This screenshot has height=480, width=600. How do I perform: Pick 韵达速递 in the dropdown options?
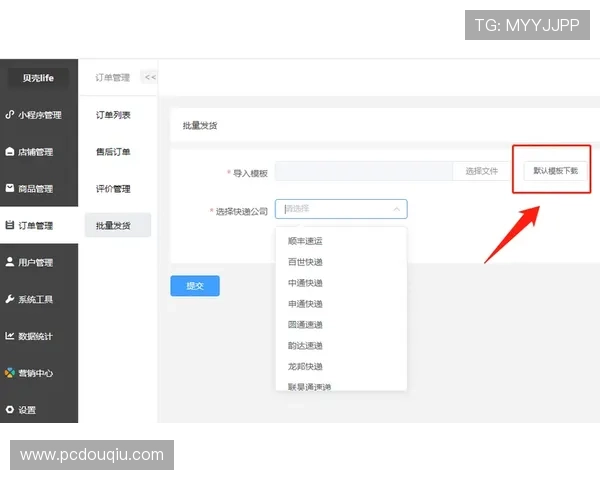point(305,345)
